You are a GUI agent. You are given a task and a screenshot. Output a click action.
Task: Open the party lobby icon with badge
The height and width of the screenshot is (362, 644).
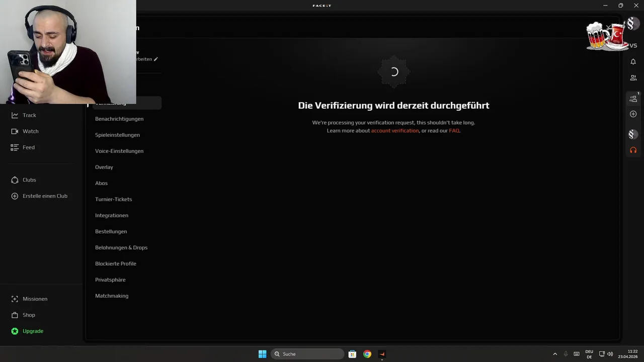pos(633,99)
